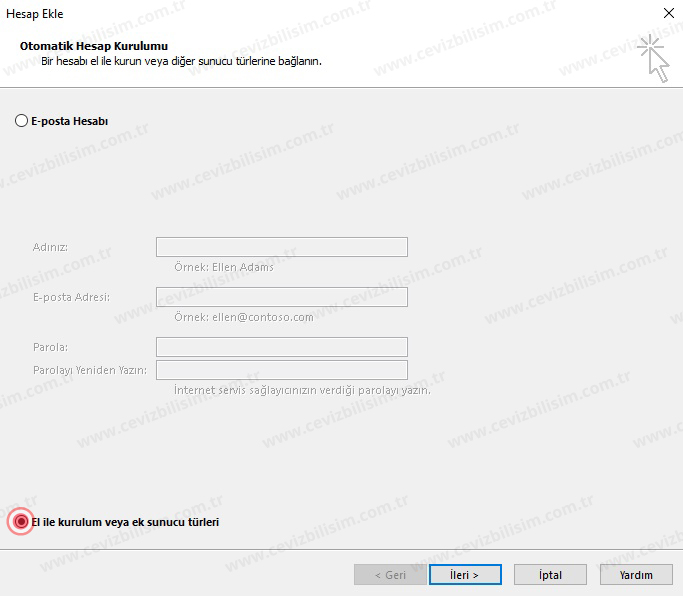The height and width of the screenshot is (596, 683).
Task: Click the Örnek: Ellen Adams hint text
Action: [223, 267]
